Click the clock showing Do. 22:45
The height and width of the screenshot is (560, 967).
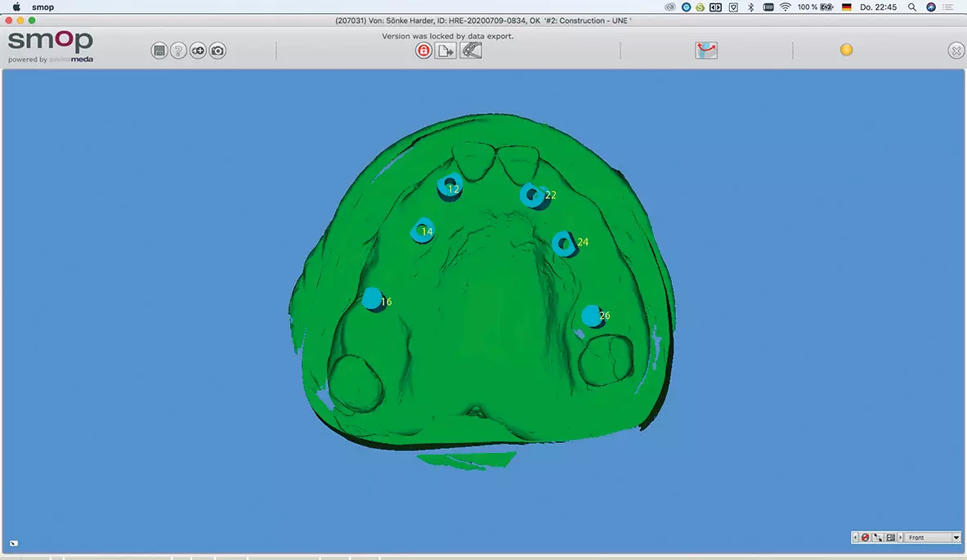[x=878, y=7]
